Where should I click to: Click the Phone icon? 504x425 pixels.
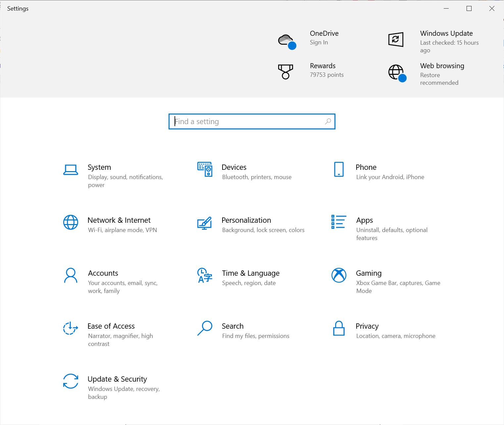click(339, 169)
